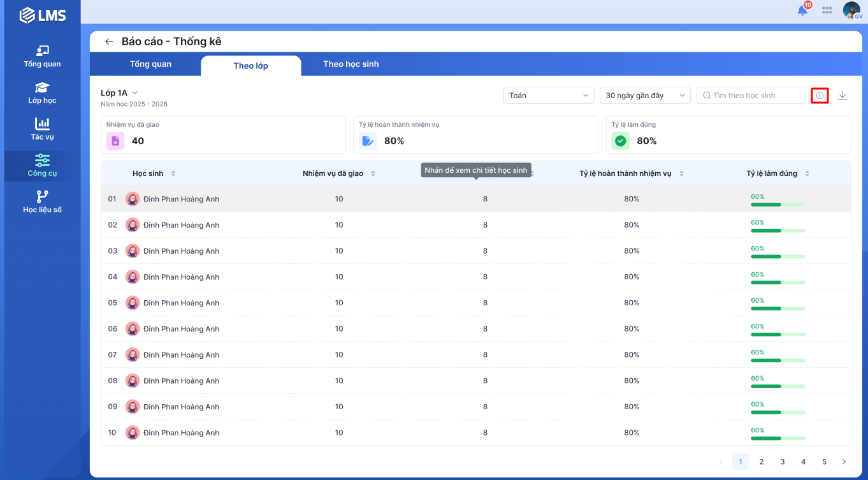Open the Toán subject dropdown
Viewport: 868px width, 480px height.
(x=548, y=96)
